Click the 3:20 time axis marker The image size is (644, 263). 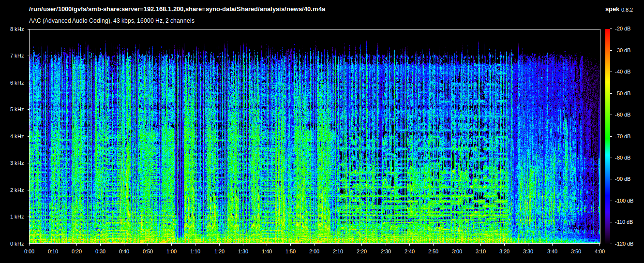coord(505,252)
